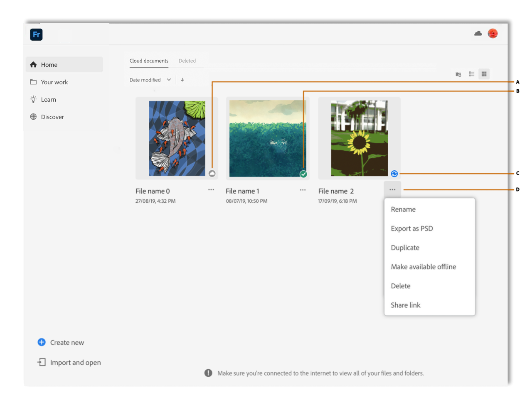This screenshot has height=410, width=532.
Task: Click blue syncing icon on File name 2
Action: 394,174
